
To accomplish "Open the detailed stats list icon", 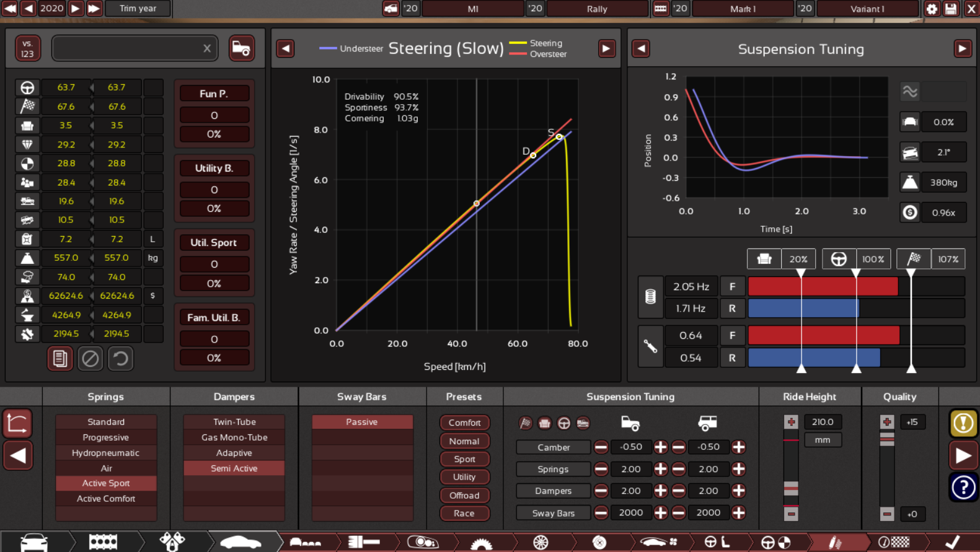I will (60, 359).
